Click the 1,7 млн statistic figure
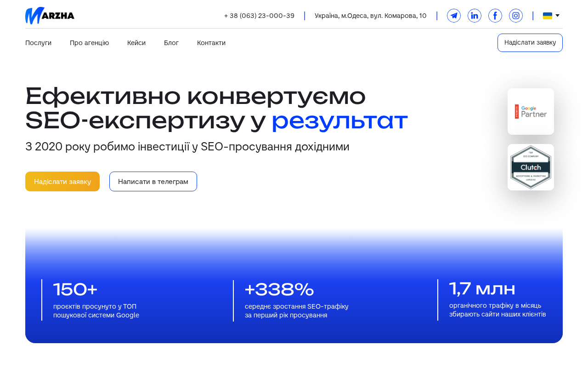Viewport: 588px width, 368px height. pyautogui.click(x=482, y=289)
